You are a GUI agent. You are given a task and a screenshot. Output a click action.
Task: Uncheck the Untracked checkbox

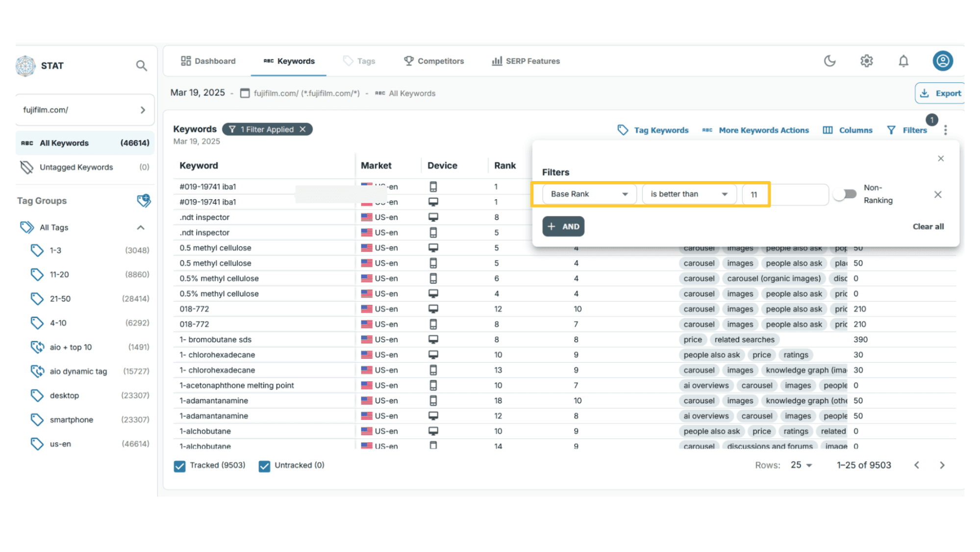(x=264, y=466)
